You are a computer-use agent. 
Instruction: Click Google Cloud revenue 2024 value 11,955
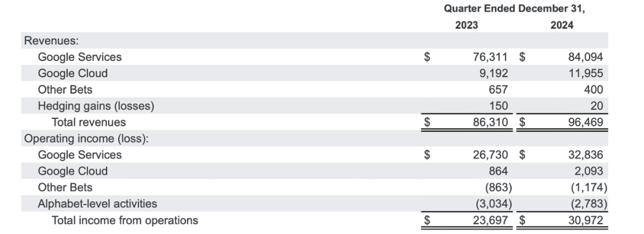586,73
